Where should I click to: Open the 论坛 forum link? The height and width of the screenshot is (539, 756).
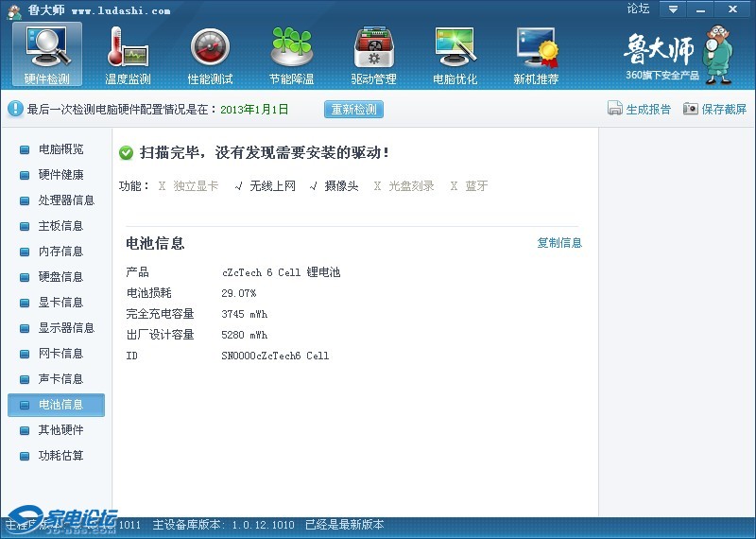coord(638,9)
